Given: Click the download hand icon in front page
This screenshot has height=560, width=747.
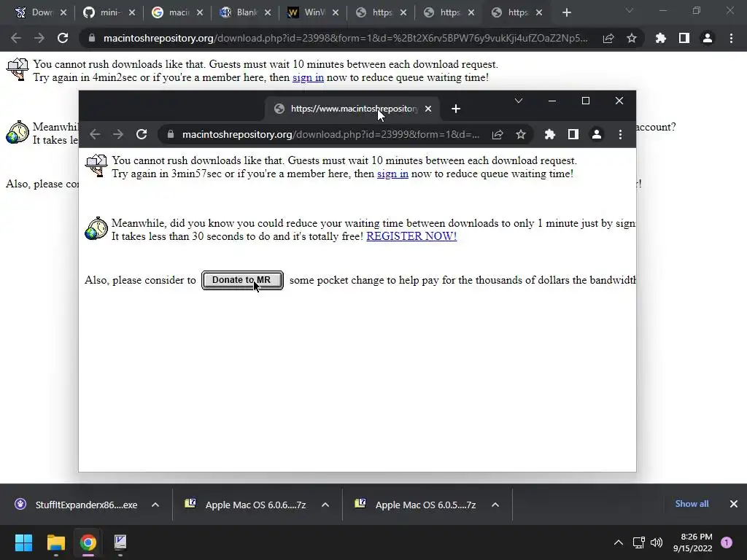Looking at the screenshot, I should tap(96, 166).
